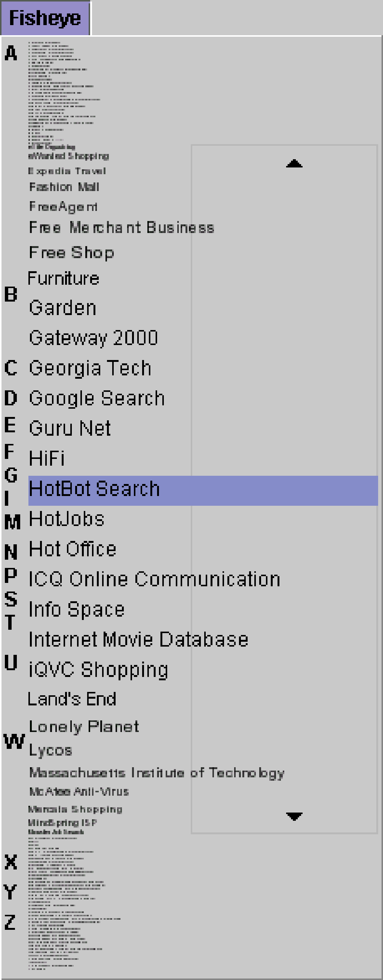Choose Google Search from the list

97,399
